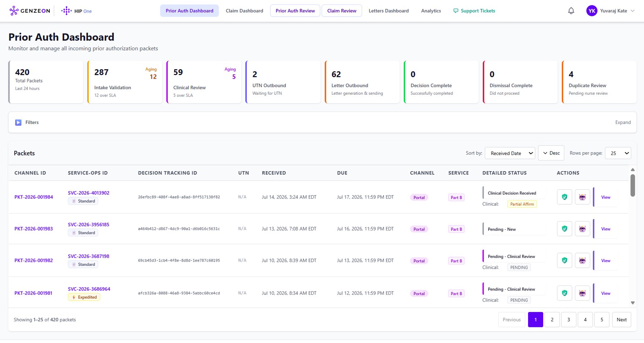Switch to Prior Auth Dashboard tab
Image resolution: width=644 pixels, height=343 pixels.
click(x=190, y=11)
